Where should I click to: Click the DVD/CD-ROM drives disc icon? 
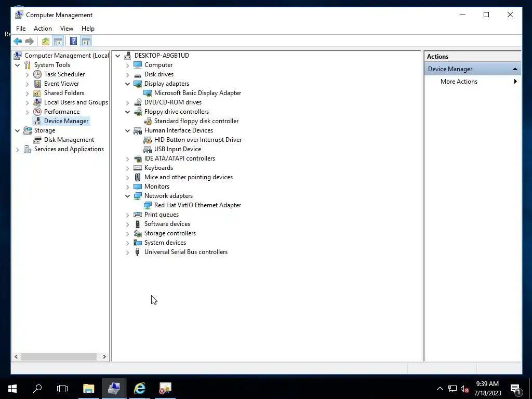[x=137, y=102]
